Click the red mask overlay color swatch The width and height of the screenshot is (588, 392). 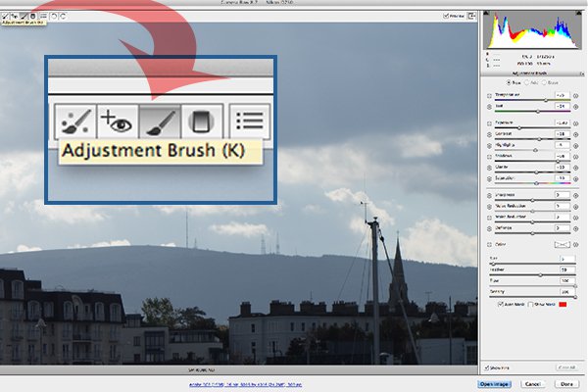click(563, 304)
